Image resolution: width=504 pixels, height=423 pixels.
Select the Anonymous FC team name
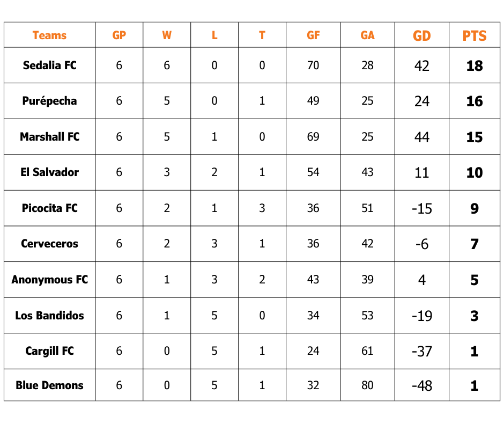[49, 280]
